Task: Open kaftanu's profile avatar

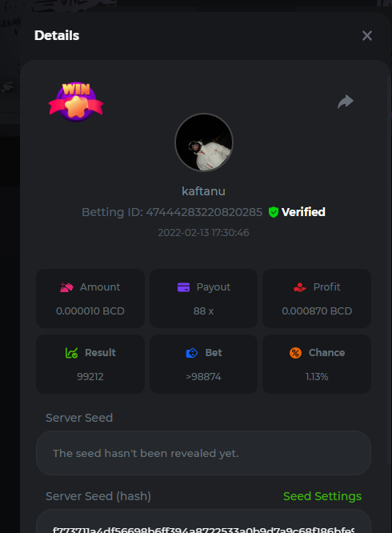Action: tap(204, 142)
